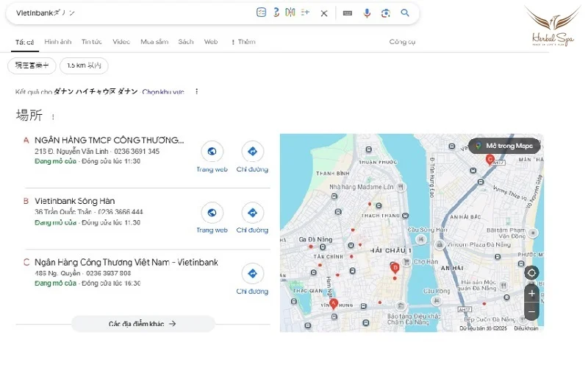Image resolution: width=588 pixels, height=368 pixels.
Task: Click the magnifying glass search icon
Action: click(x=405, y=13)
